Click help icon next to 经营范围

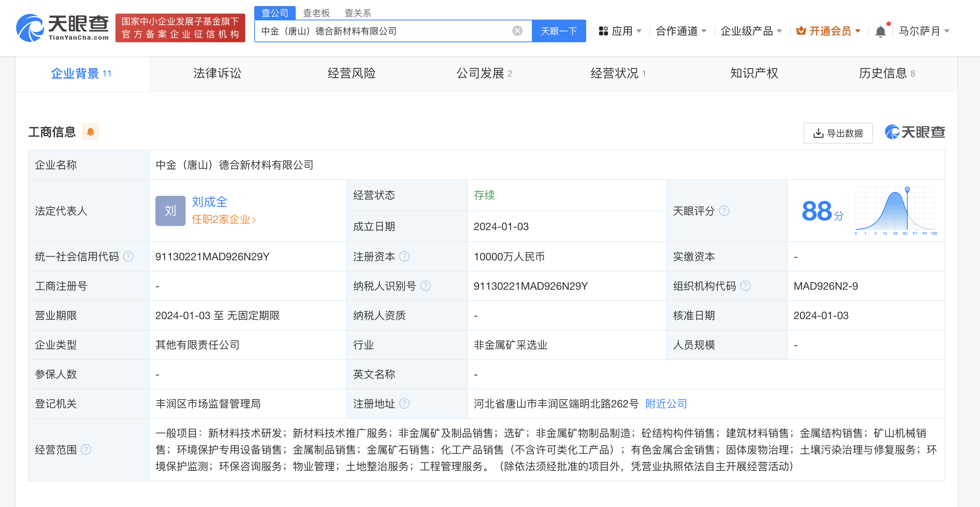pyautogui.click(x=86, y=450)
